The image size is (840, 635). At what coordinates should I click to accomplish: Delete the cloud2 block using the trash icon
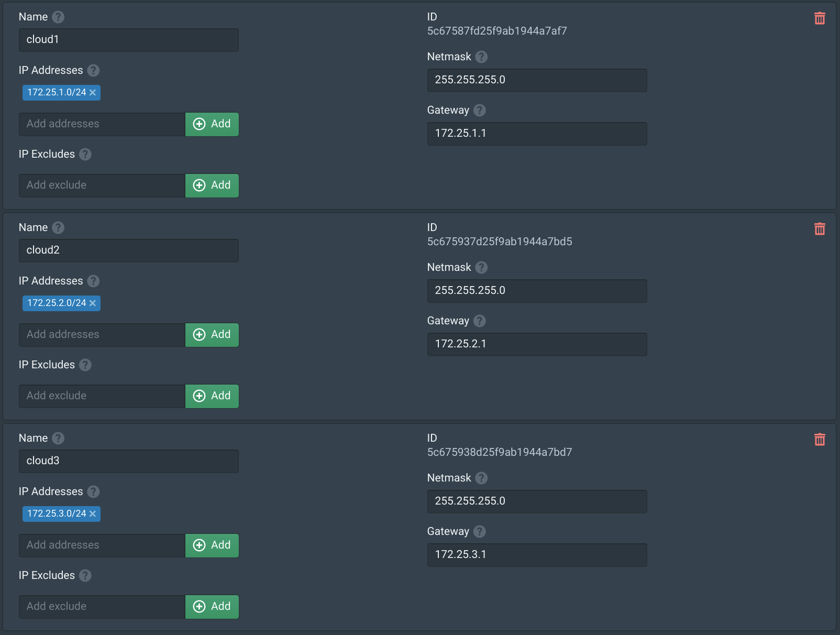coord(820,229)
